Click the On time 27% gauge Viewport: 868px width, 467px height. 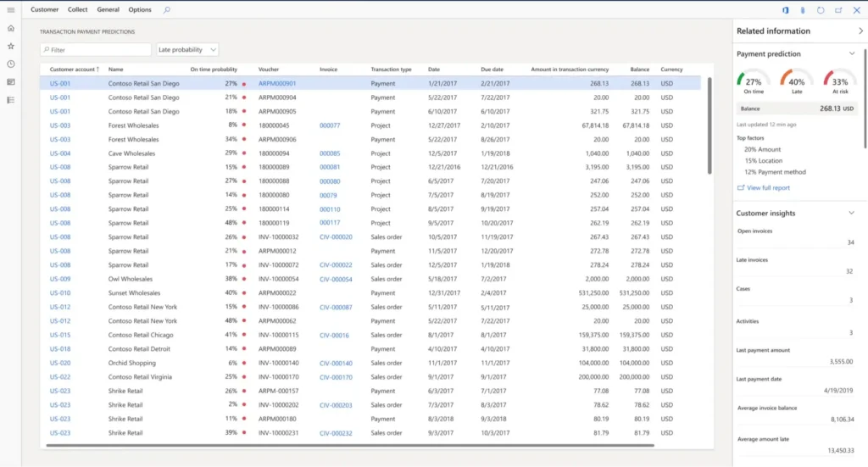pos(754,81)
